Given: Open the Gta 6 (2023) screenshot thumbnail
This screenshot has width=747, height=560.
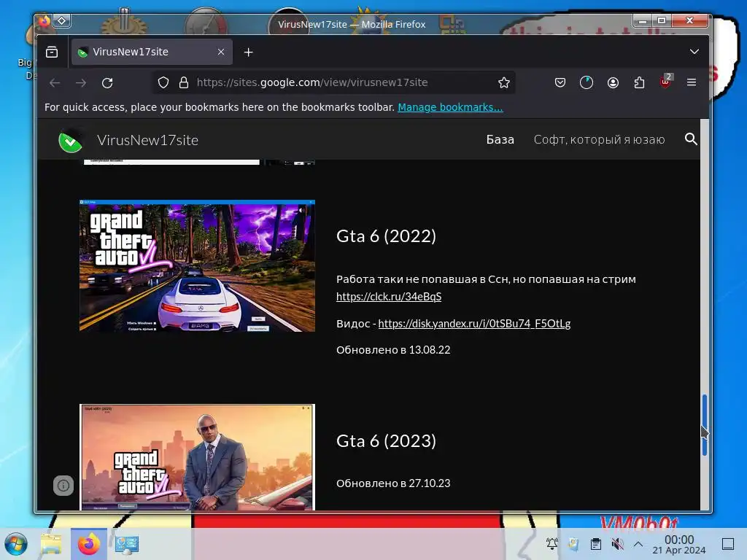Looking at the screenshot, I should coord(197,457).
